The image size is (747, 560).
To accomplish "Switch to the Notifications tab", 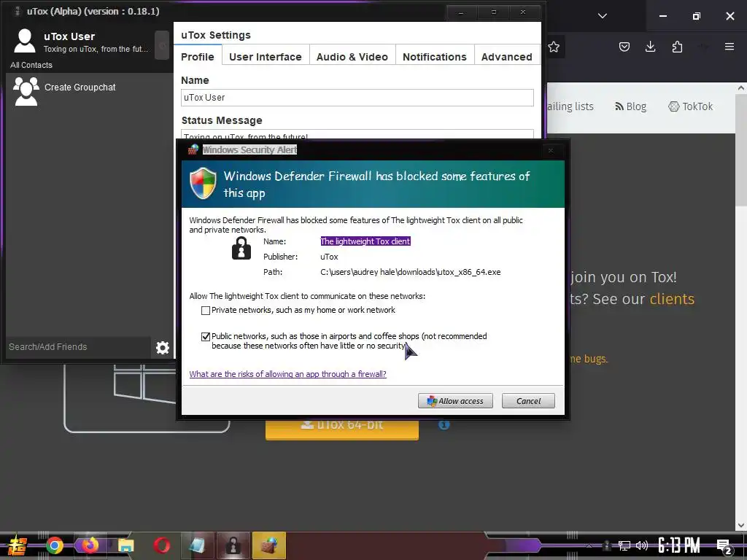I will pos(435,57).
